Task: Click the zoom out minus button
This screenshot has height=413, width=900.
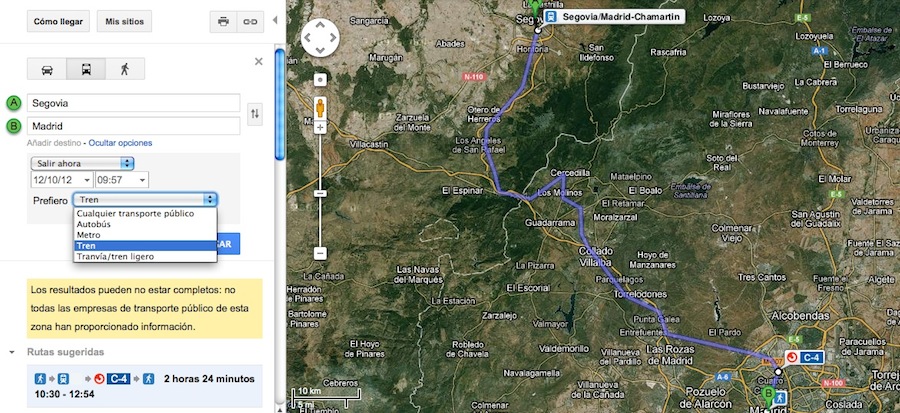Action: tap(320, 253)
